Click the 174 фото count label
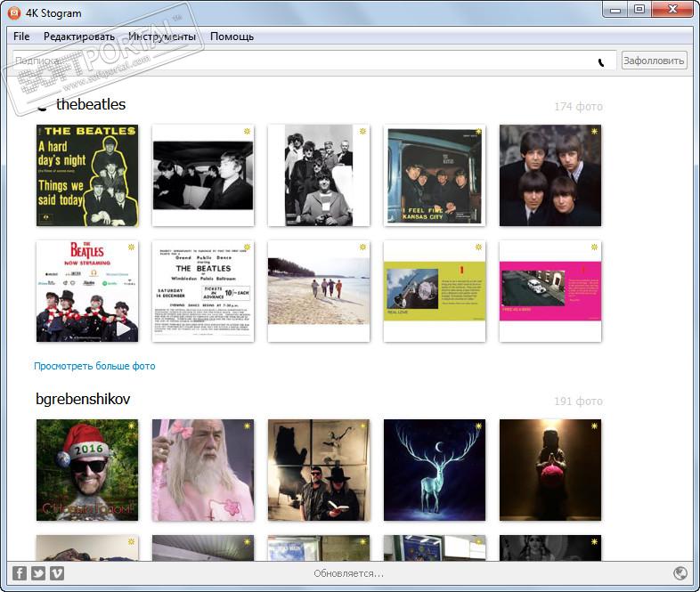 click(579, 107)
